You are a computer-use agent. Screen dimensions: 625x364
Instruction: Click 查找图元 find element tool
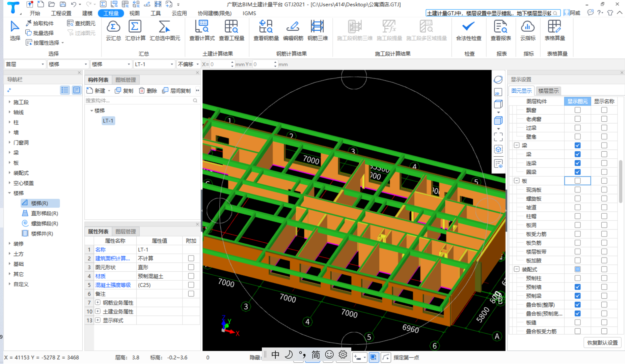(81, 23)
